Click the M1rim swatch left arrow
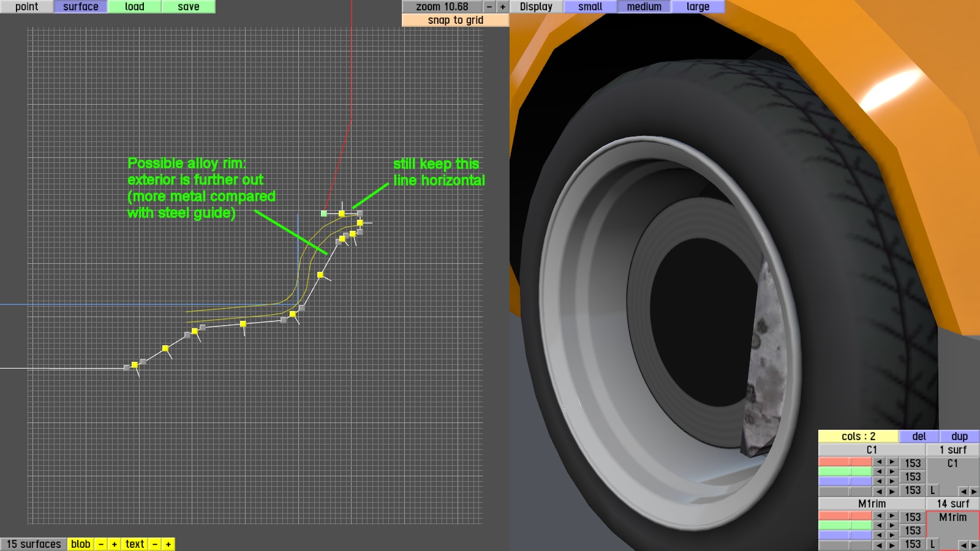Image resolution: width=980 pixels, height=551 pixels. (x=963, y=545)
